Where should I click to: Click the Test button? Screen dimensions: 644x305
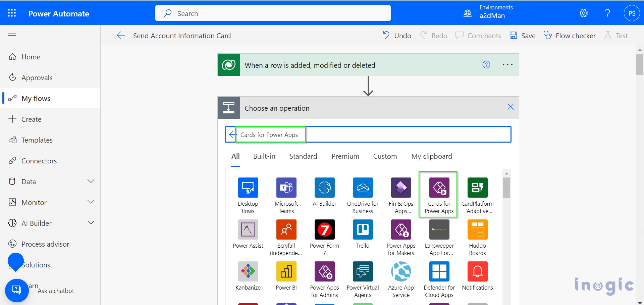pyautogui.click(x=616, y=36)
